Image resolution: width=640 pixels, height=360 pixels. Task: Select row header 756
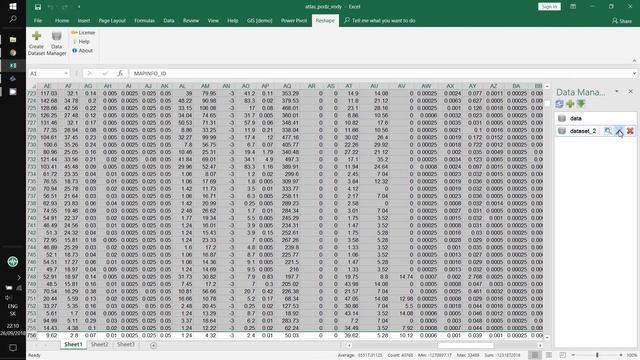pos(31,336)
